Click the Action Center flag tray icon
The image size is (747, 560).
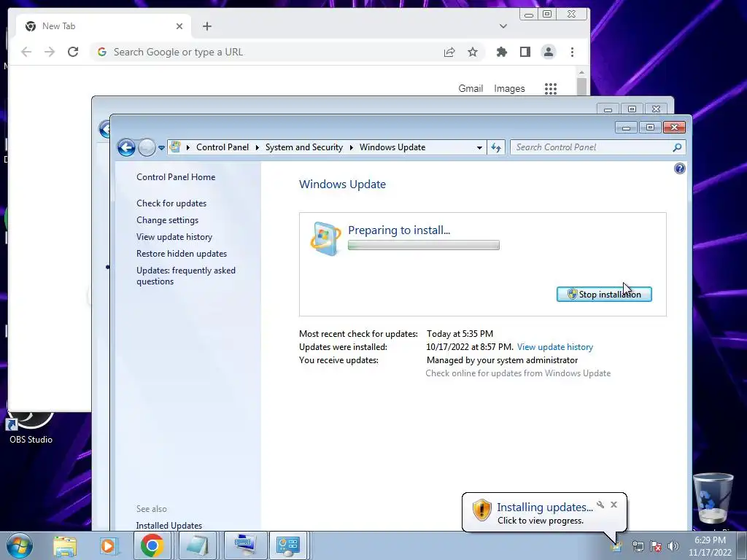click(656, 547)
